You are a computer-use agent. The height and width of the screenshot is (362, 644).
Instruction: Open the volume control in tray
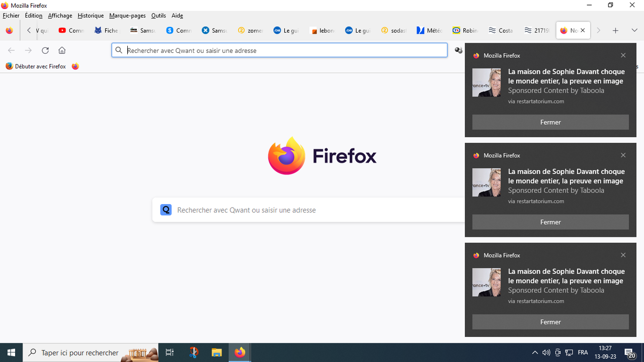[546, 353]
